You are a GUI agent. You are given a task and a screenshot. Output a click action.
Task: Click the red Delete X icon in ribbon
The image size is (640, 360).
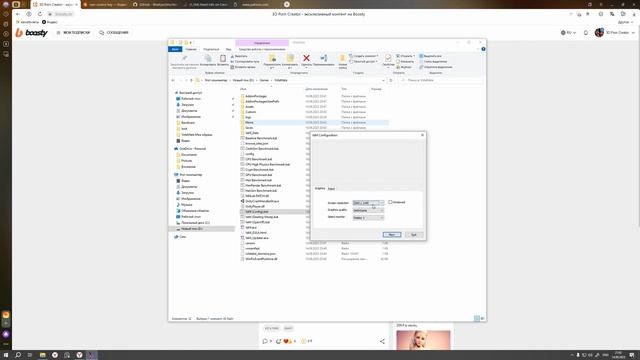tap(306, 58)
